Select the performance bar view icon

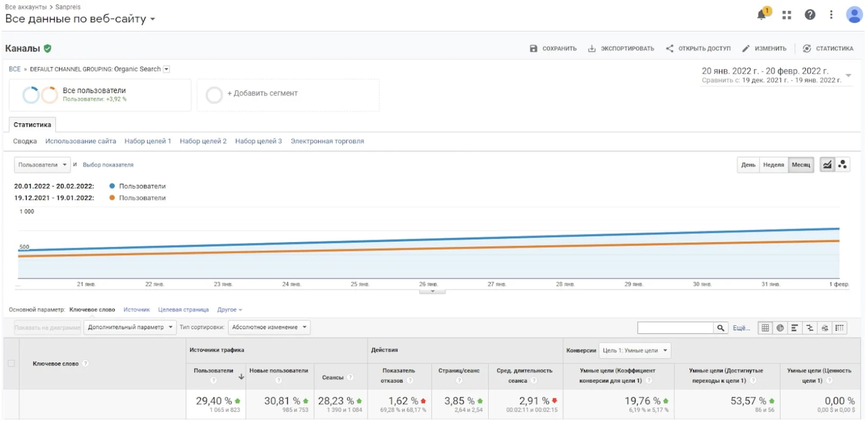click(795, 328)
